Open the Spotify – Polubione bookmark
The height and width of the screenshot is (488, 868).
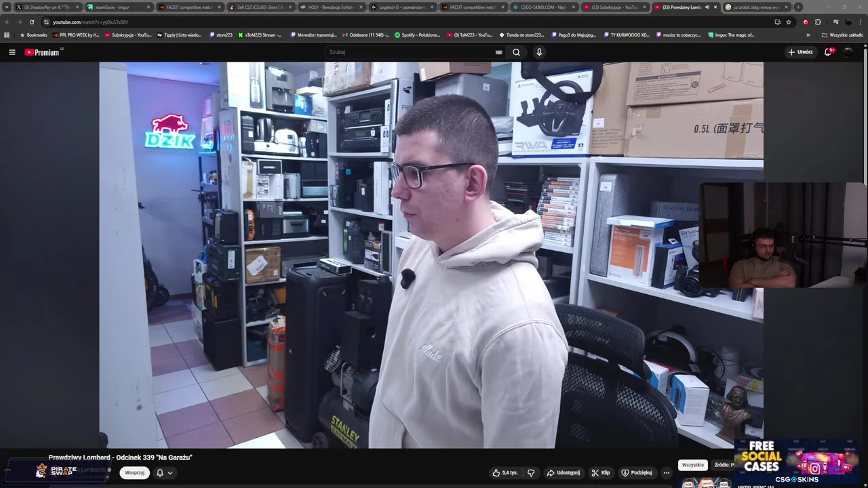(417, 35)
